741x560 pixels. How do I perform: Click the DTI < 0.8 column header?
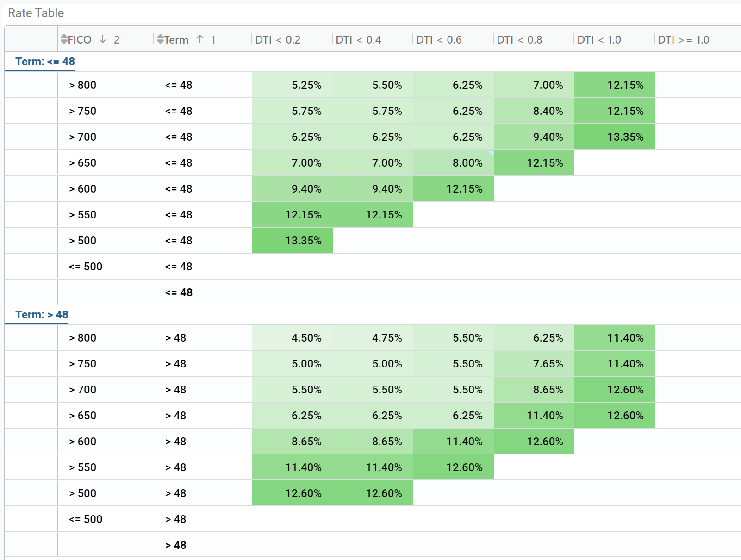click(x=519, y=40)
